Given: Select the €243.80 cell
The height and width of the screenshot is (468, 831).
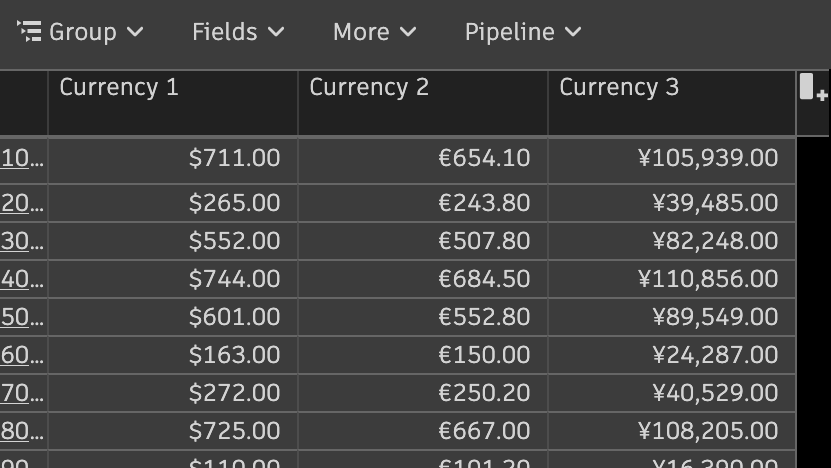Looking at the screenshot, I should click(x=484, y=203).
